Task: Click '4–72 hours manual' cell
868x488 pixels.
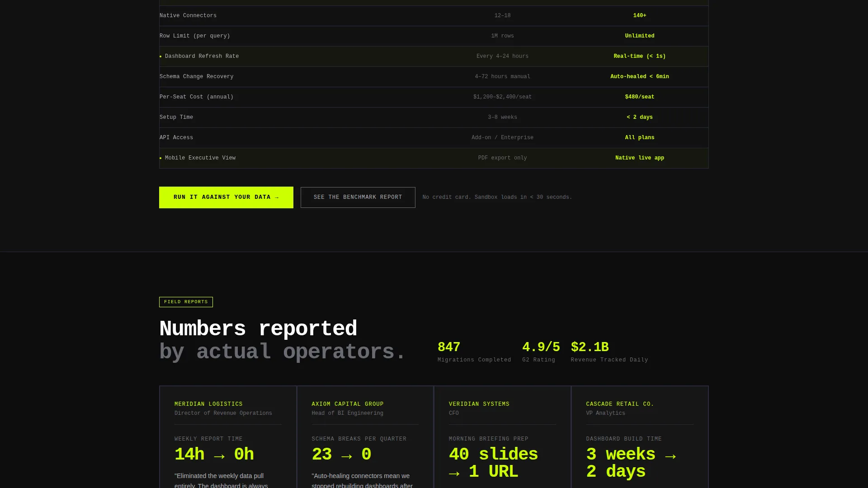Action: coord(502,77)
